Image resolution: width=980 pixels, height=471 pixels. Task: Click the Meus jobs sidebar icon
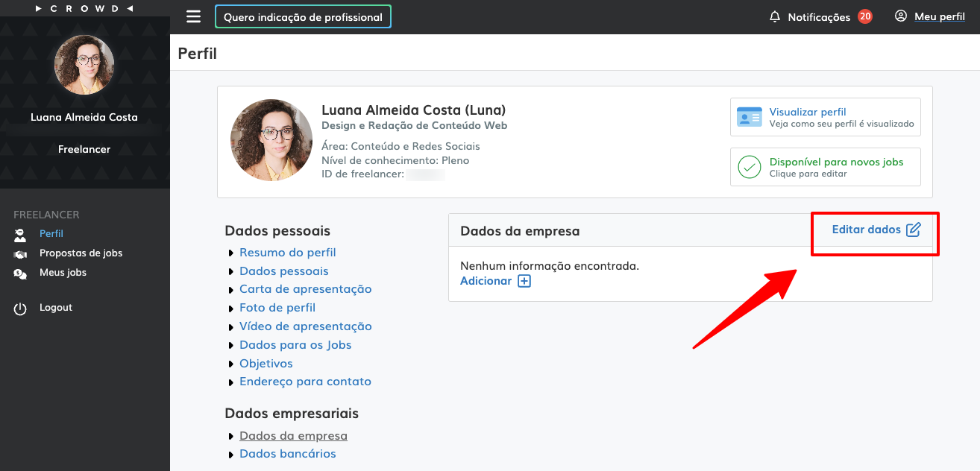pyautogui.click(x=20, y=274)
